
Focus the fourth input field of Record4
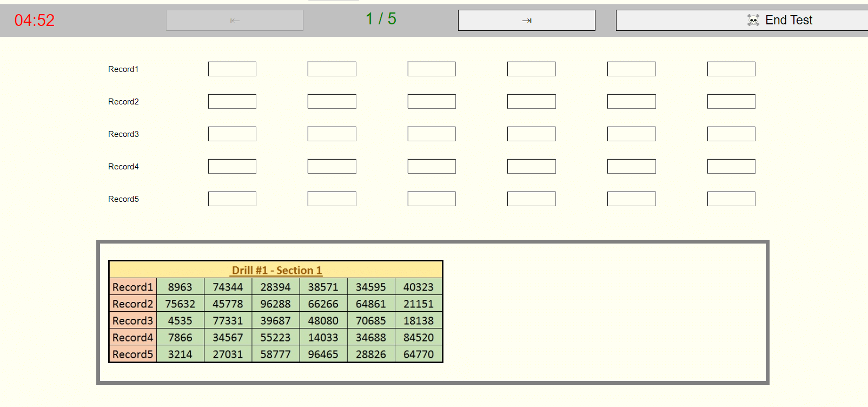532,166
